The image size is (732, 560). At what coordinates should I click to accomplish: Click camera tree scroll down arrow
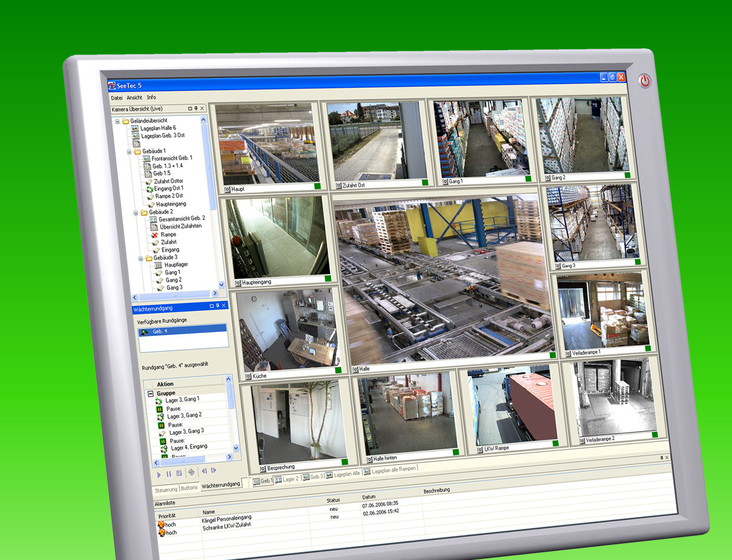point(221,284)
